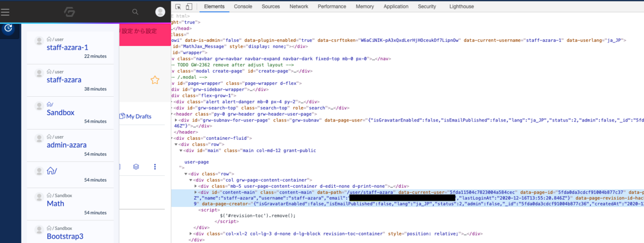Switch to the Console tab
The image size is (644, 243).
click(243, 6)
